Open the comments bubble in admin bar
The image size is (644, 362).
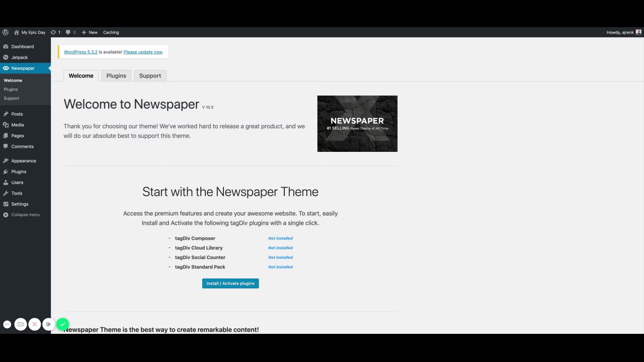[x=71, y=32]
